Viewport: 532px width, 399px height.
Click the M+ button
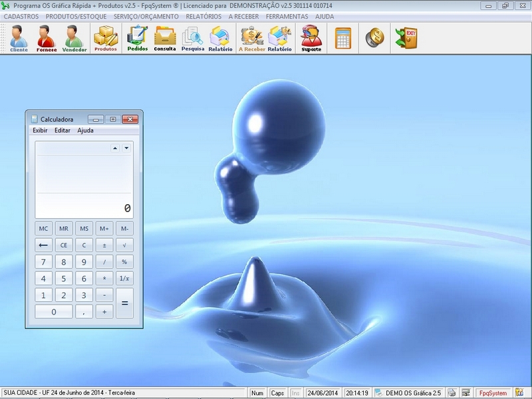104,228
